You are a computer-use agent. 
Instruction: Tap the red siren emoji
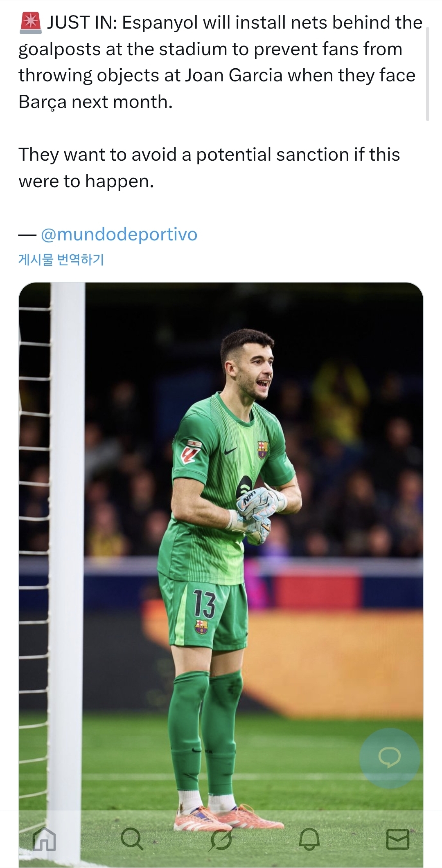tap(30, 22)
